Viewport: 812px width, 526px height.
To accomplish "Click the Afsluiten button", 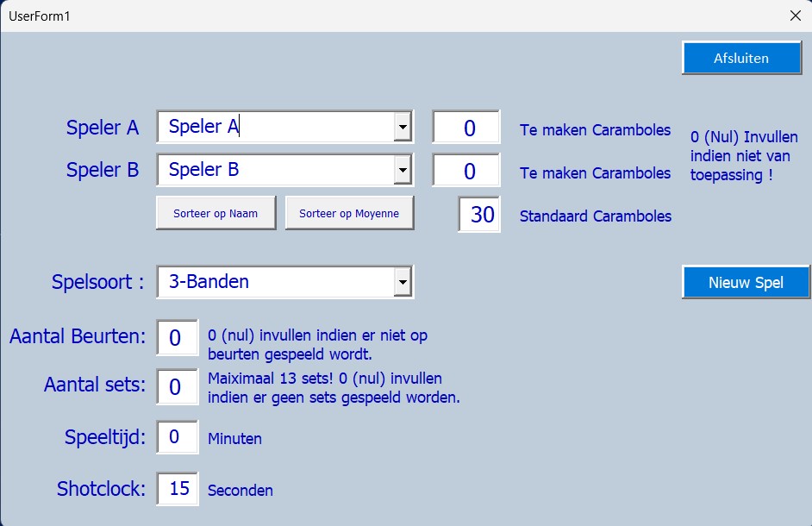I will pyautogui.click(x=740, y=59).
